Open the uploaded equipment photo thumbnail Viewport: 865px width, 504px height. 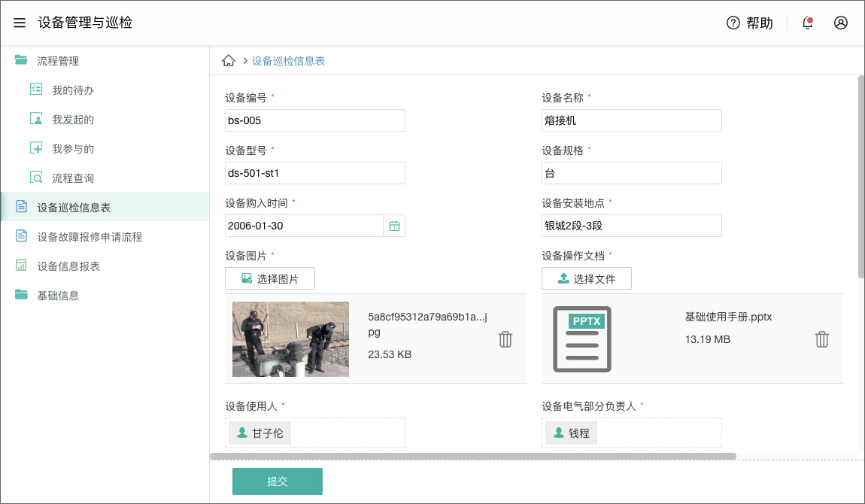pos(290,339)
